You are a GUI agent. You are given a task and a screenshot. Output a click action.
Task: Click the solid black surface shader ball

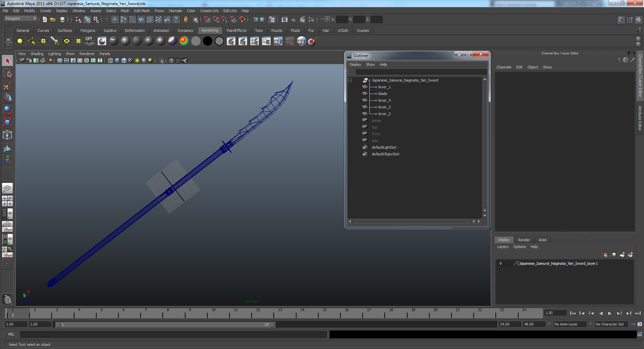coord(207,41)
